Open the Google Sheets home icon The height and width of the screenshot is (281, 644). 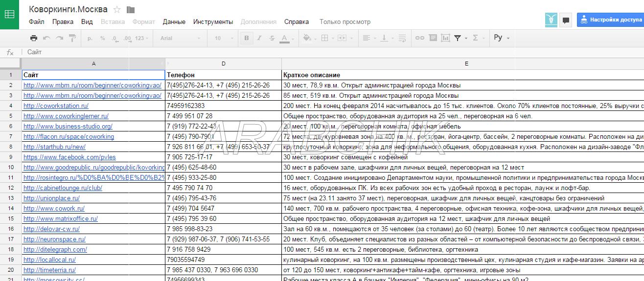pos(9,14)
